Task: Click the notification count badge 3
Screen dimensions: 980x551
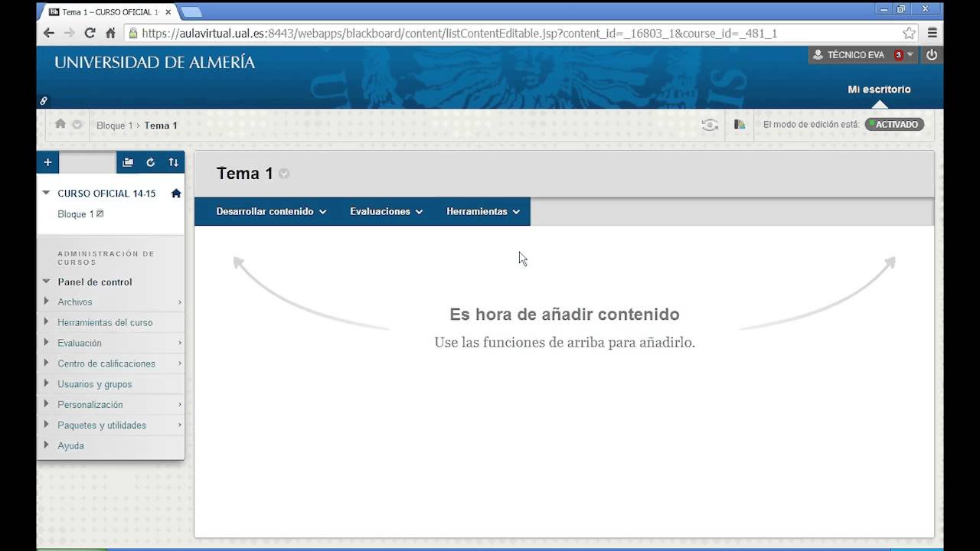Action: (899, 55)
